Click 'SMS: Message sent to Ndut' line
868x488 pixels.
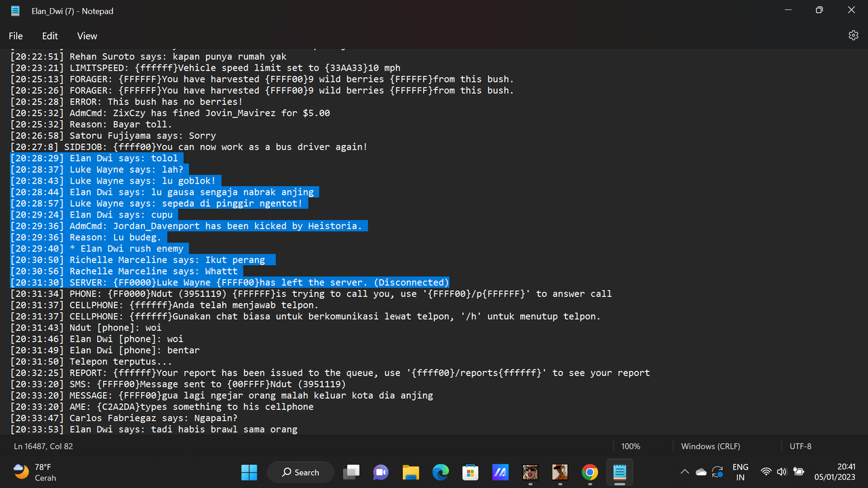point(178,384)
